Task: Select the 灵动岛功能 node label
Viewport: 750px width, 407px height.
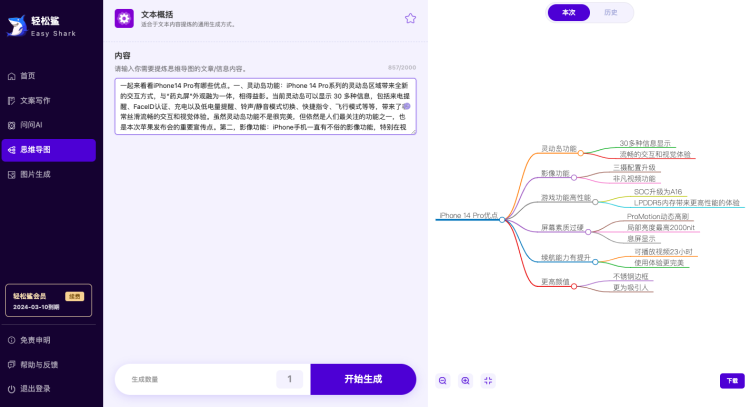Action: click(559, 149)
